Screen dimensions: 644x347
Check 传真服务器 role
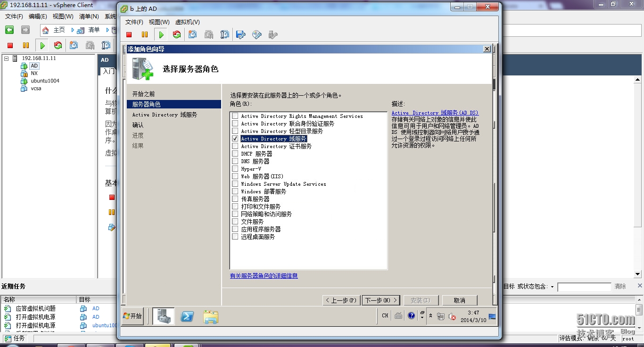click(x=235, y=199)
